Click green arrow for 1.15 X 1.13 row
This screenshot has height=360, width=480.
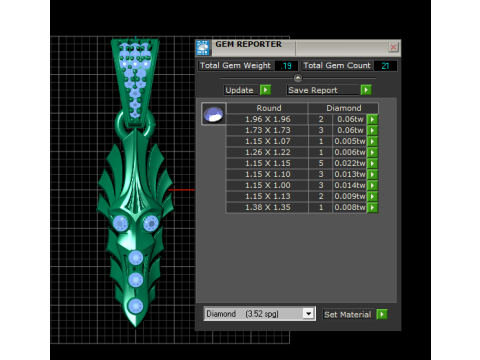372,196
